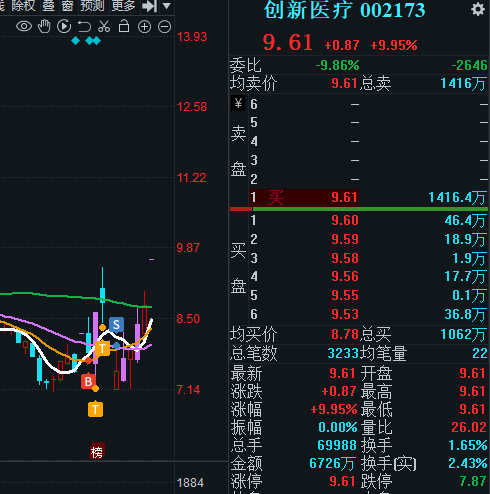The width and height of the screenshot is (490, 494).
Task: Open the dropdown triangle in the toolbar
Action: click(167, 6)
